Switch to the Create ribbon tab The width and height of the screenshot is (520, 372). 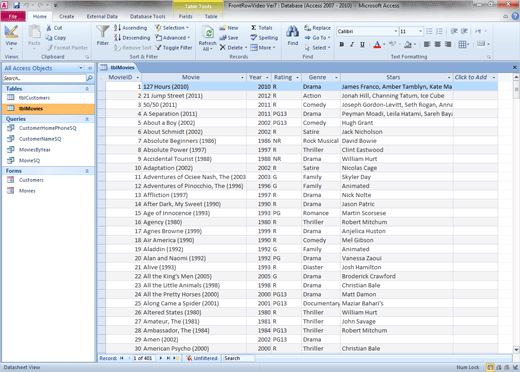[67, 16]
